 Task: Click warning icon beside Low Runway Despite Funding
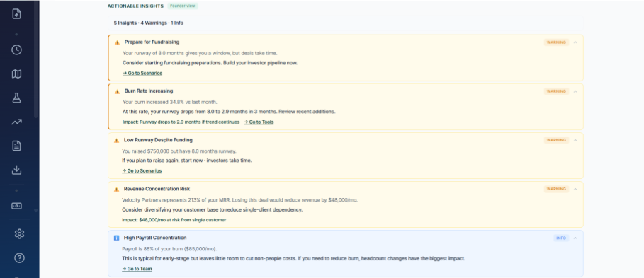coord(117,140)
